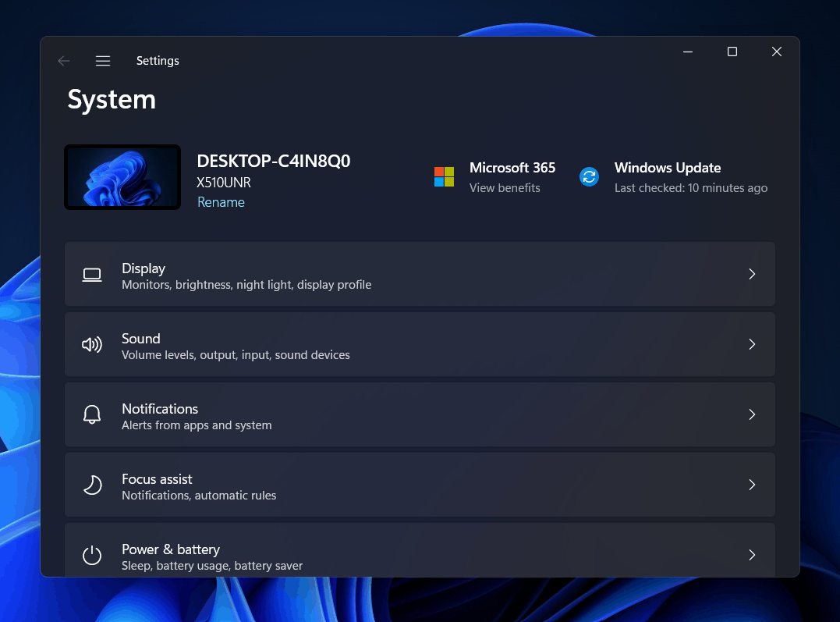Click the Microsoft 365 logo icon
This screenshot has height=622, width=840.
tap(444, 177)
